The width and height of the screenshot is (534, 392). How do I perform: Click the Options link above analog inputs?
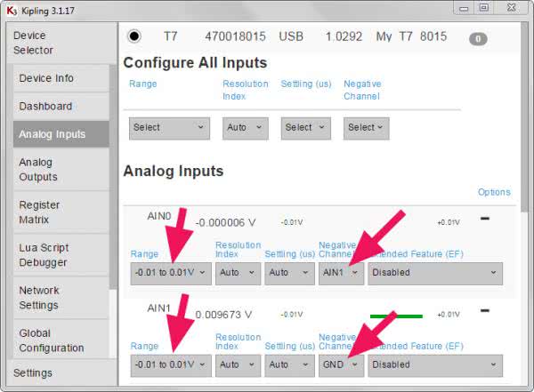494,192
